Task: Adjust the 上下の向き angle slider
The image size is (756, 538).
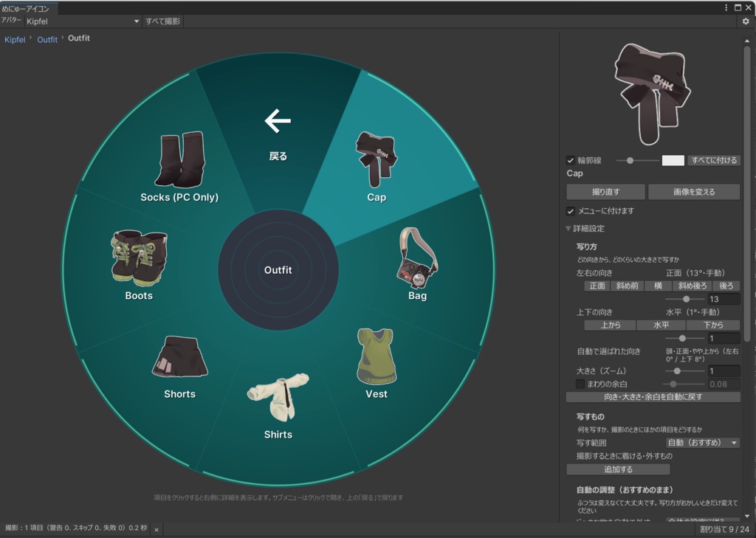Action: [684, 338]
